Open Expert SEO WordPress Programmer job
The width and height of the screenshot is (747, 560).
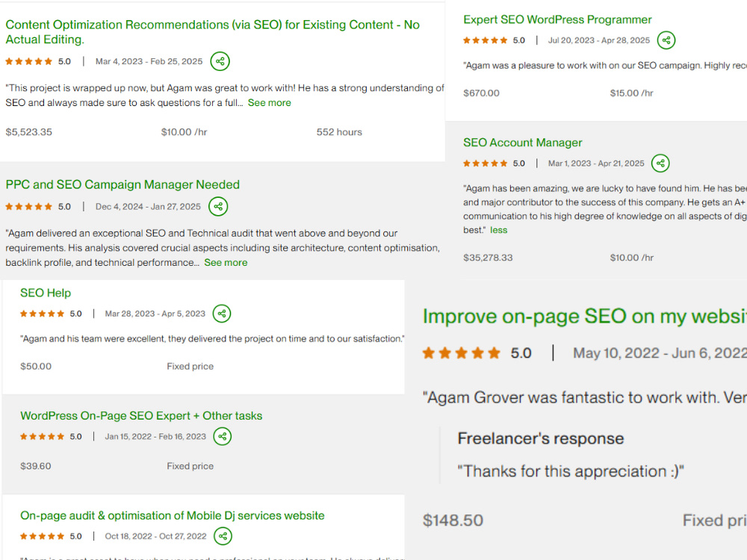point(557,19)
